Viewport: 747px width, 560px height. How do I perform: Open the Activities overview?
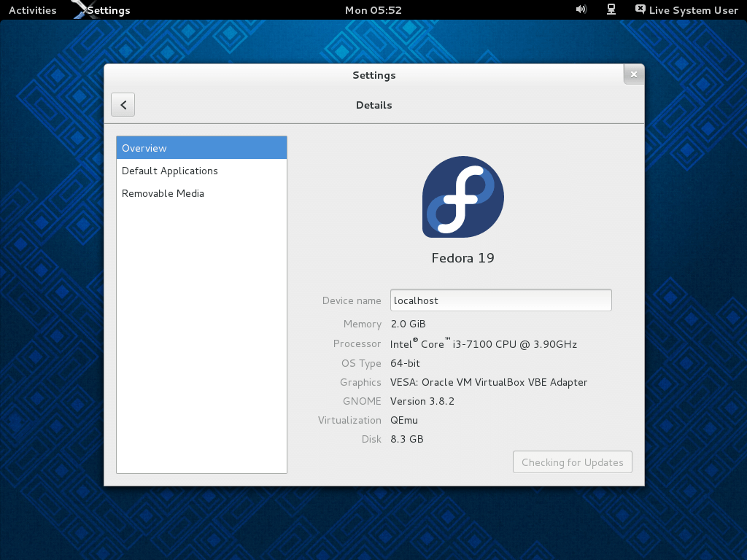32,10
